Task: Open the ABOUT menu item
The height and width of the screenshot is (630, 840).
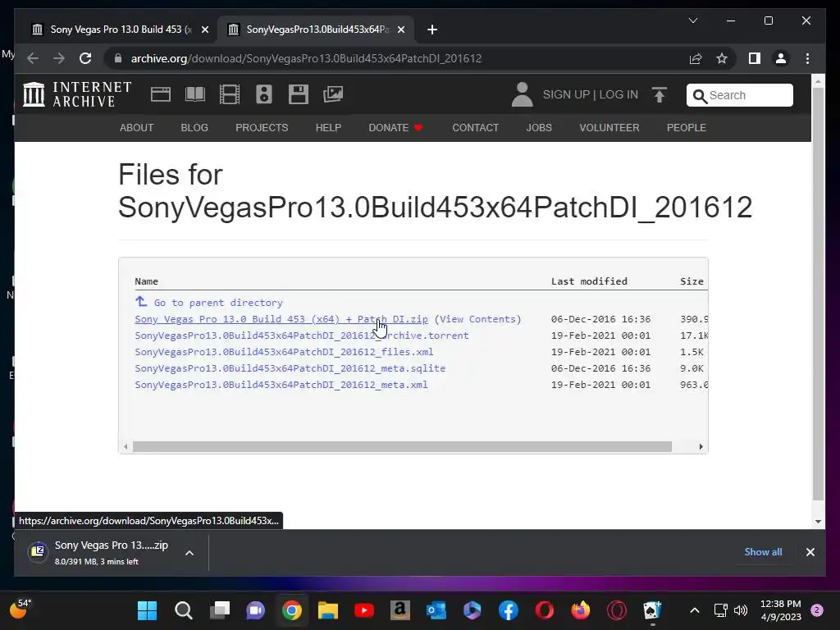Action: point(137,127)
